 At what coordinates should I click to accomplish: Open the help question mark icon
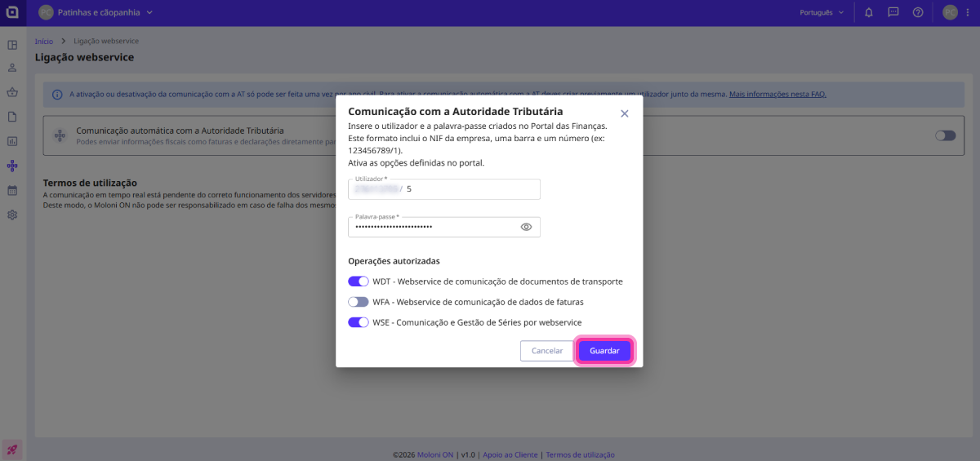point(918,12)
